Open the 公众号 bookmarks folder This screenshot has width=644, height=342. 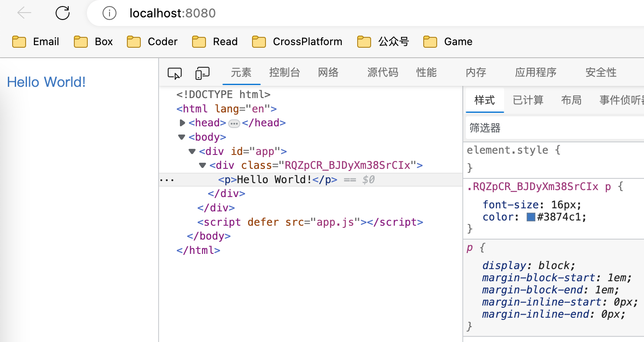point(383,42)
